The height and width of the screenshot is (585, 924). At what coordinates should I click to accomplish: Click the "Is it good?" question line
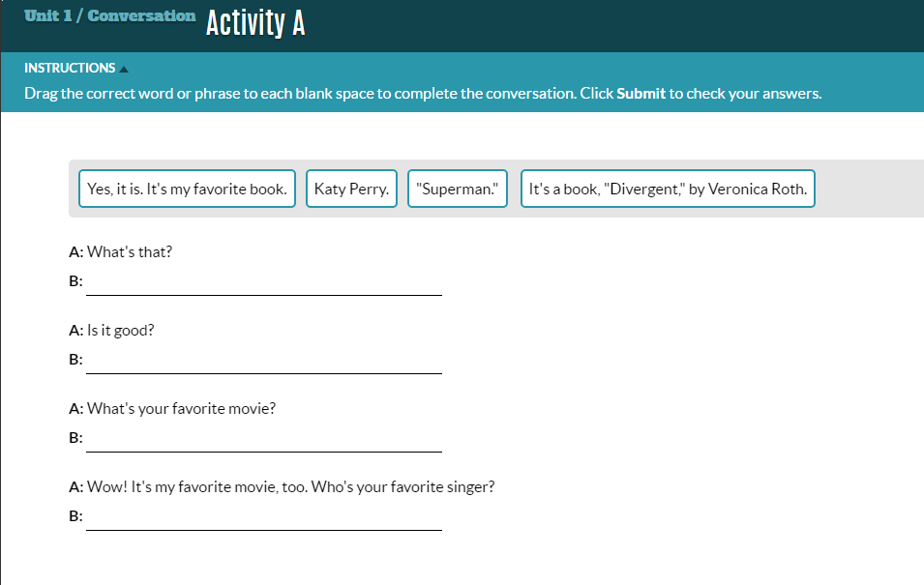point(111,331)
